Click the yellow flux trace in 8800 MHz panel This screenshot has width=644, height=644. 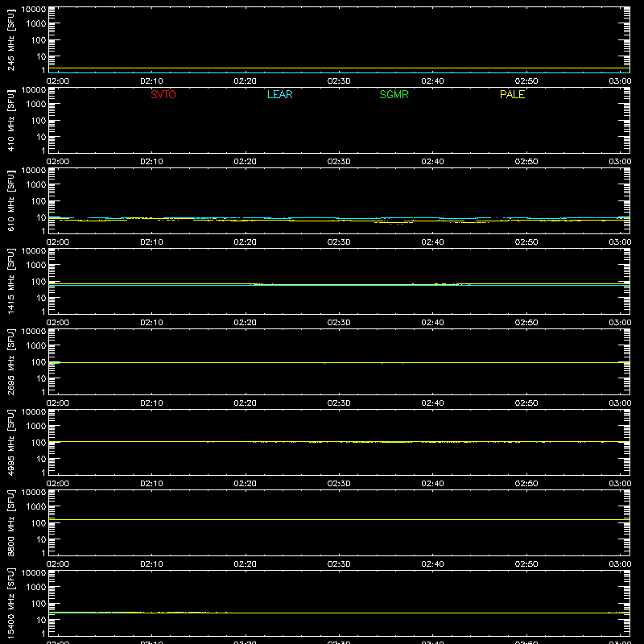(x=339, y=519)
